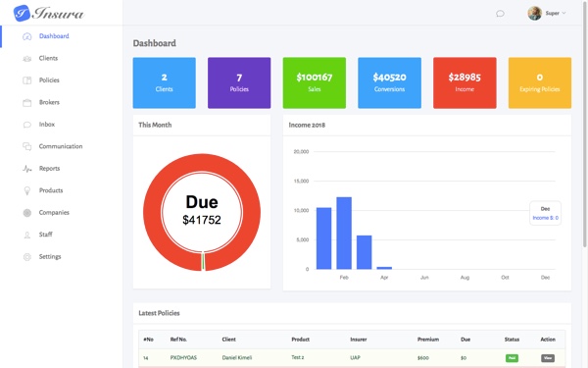
Task: Open the Communication menu item
Action: pyautogui.click(x=61, y=146)
